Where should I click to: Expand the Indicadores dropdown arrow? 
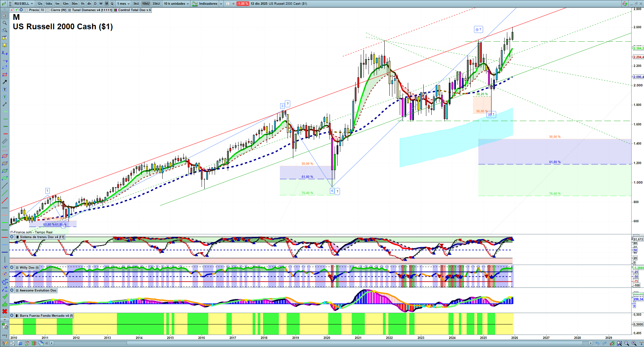click(x=221, y=4)
